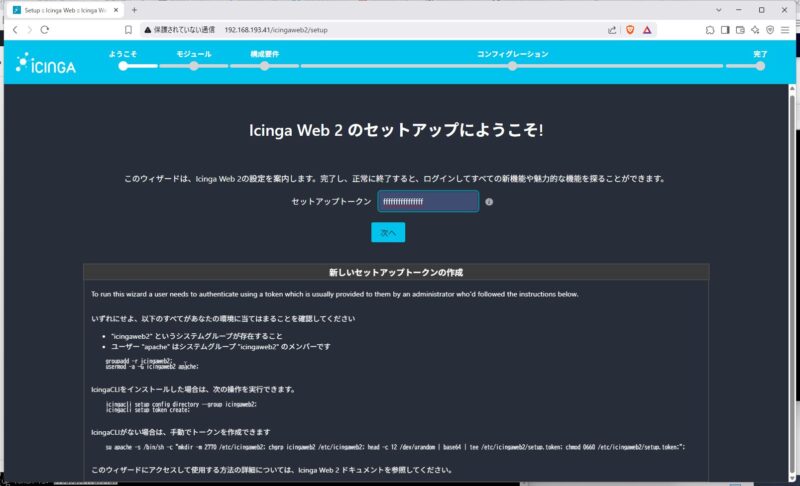Click the browser forward arrow
Image resolution: width=800 pixels, height=486 pixels.
[30, 30]
